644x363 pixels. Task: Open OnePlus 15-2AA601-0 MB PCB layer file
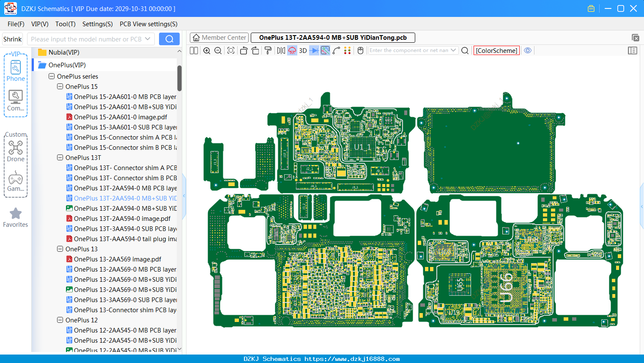pos(121,97)
